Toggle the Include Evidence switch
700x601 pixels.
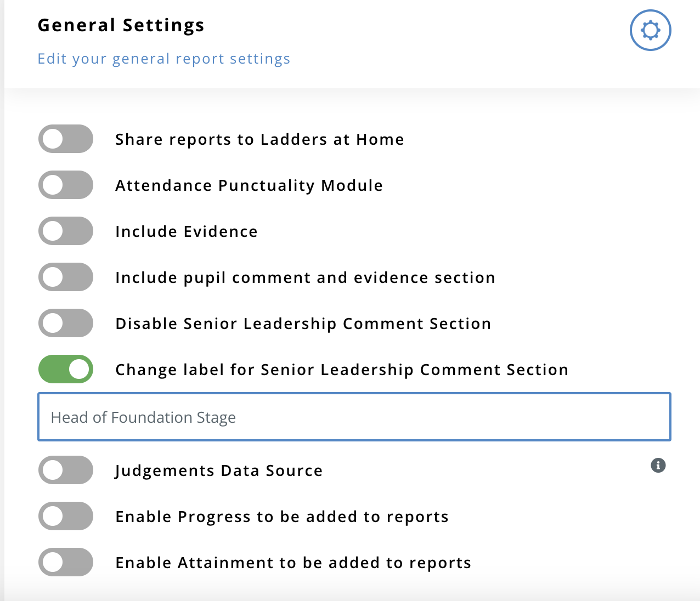click(x=66, y=231)
